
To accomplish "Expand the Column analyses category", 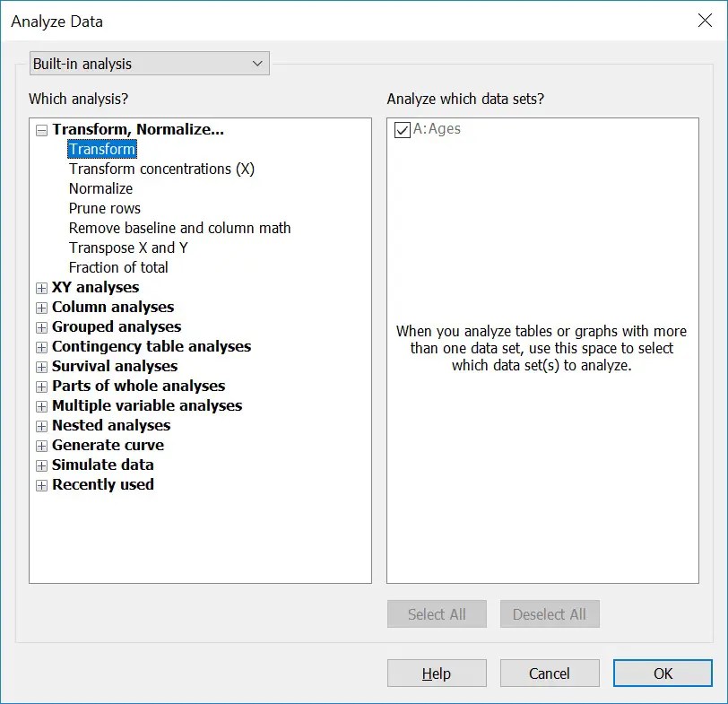I will point(41,307).
